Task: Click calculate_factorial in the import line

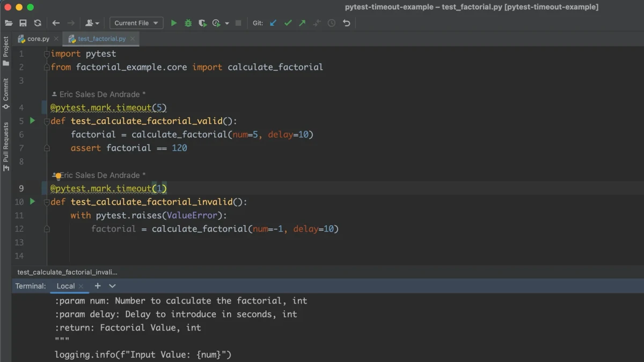Action: click(x=275, y=67)
